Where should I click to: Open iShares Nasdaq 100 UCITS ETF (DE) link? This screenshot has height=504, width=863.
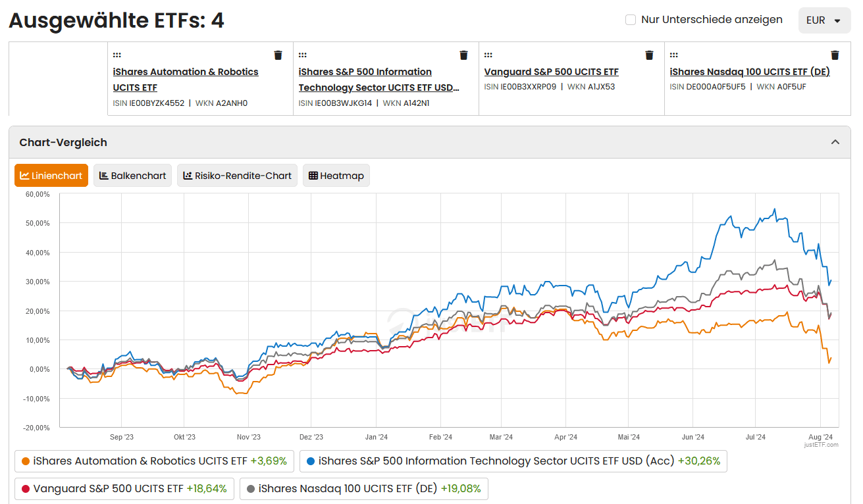750,72
